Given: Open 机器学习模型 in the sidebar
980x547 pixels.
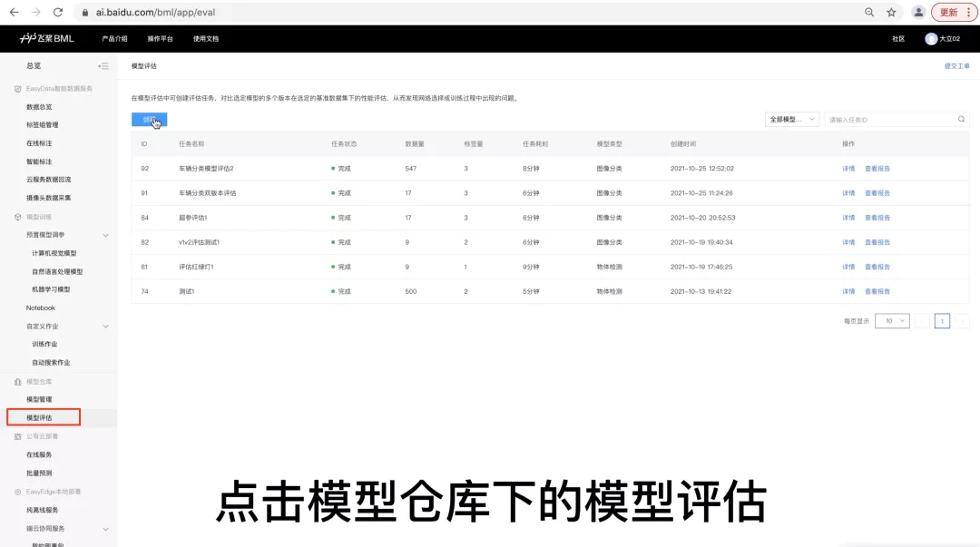Looking at the screenshot, I should point(51,289).
